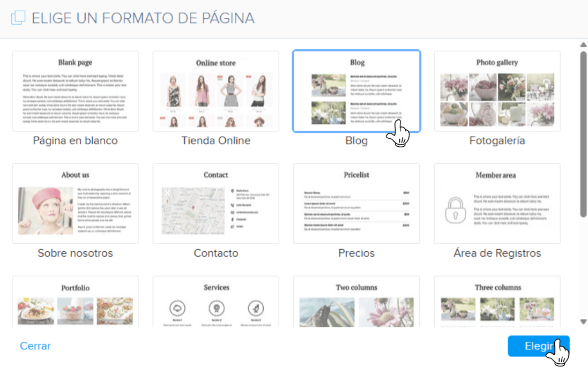
Task: Select the Página en blanco template
Action: (75, 91)
